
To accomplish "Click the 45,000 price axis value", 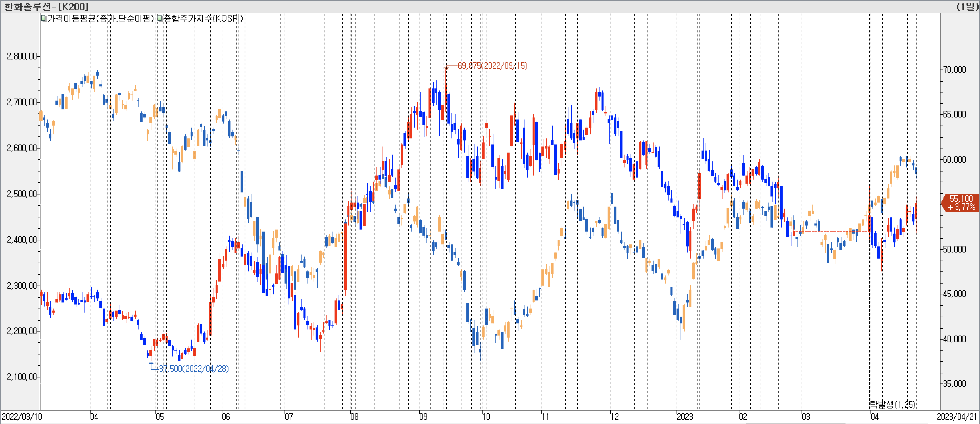I will click(x=955, y=294).
